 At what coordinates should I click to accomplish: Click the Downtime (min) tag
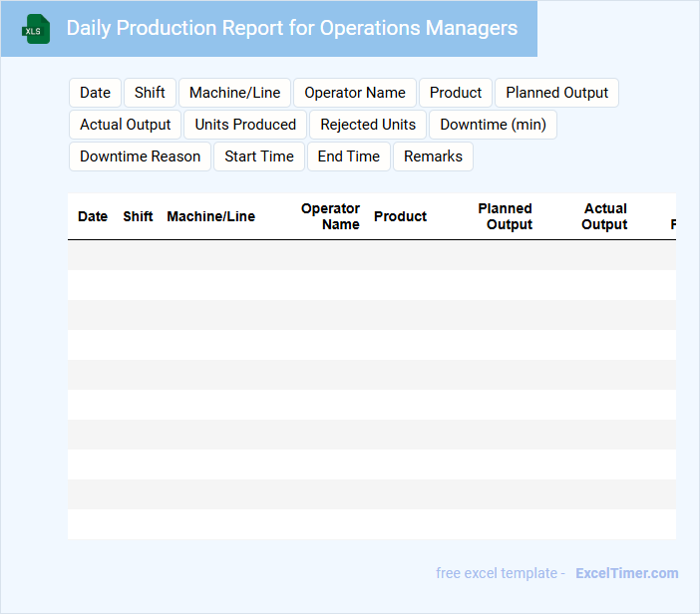click(493, 125)
